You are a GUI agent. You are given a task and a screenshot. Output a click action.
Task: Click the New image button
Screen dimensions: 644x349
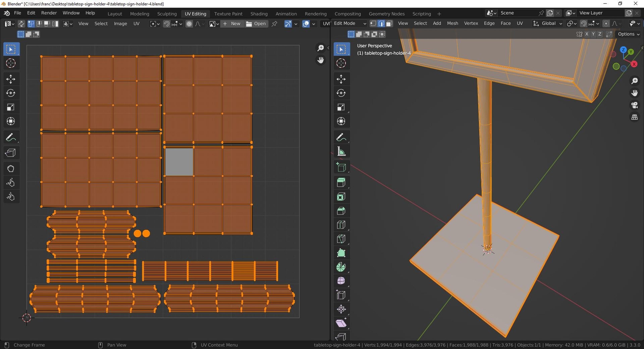[232, 24]
